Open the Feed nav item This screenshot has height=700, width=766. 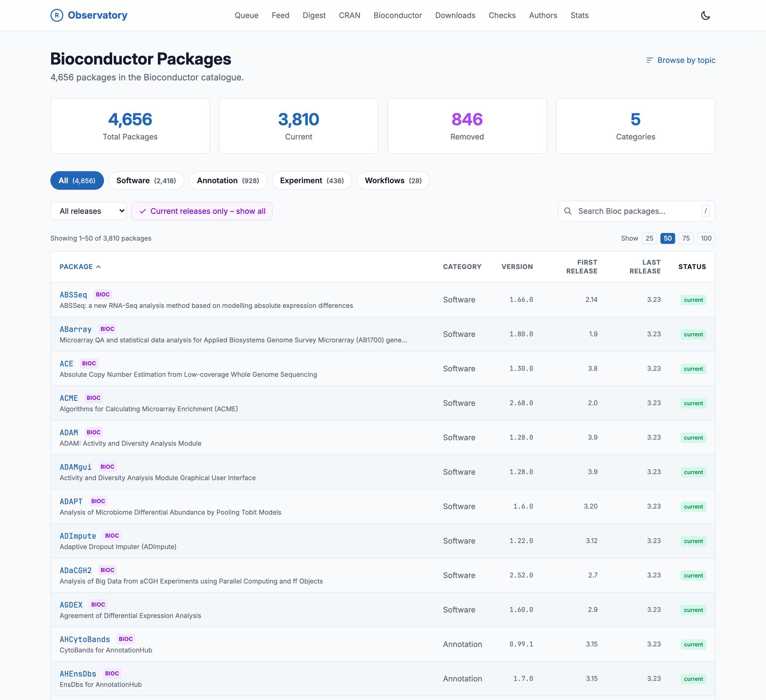point(280,15)
